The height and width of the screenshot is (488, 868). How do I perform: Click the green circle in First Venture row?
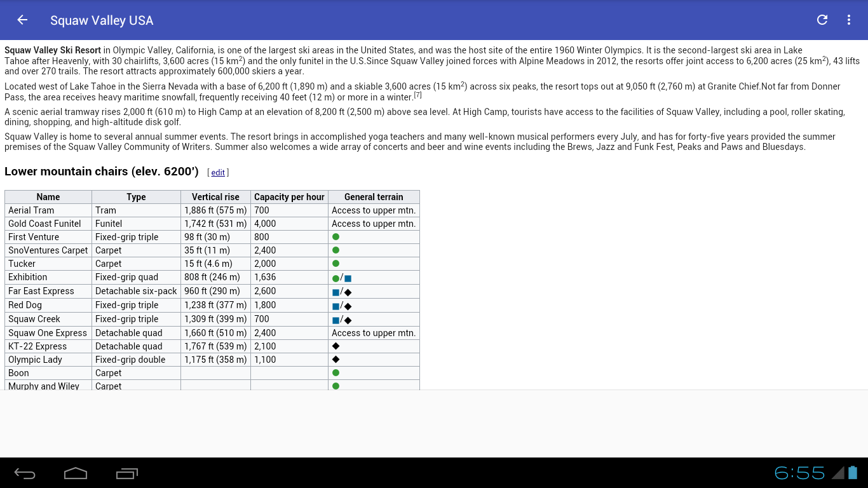point(336,237)
